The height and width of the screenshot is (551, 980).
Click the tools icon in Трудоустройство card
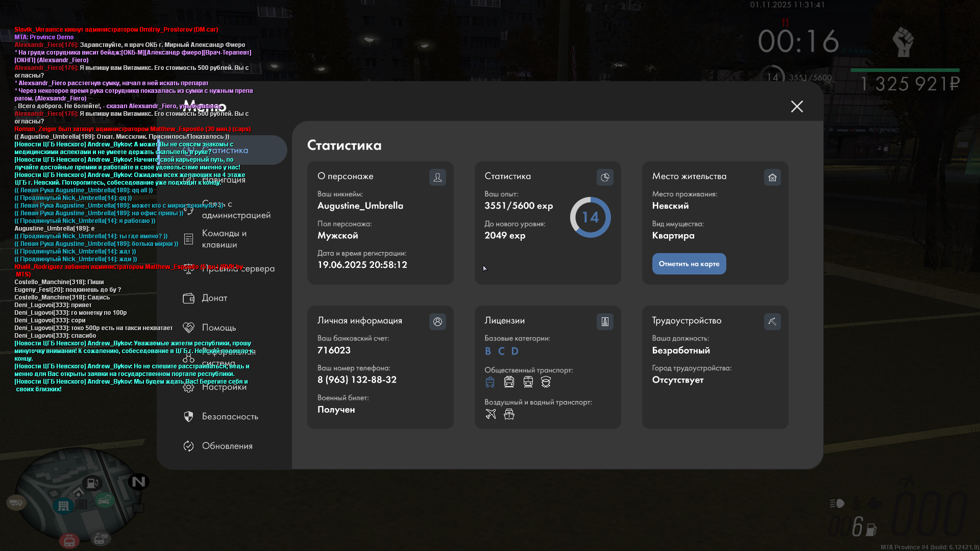[x=772, y=321]
